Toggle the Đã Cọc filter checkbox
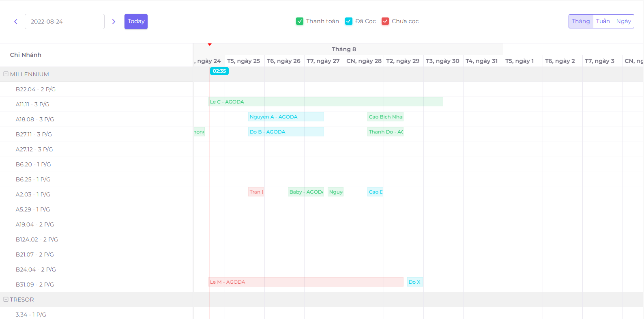This screenshot has height=319, width=644. (349, 21)
